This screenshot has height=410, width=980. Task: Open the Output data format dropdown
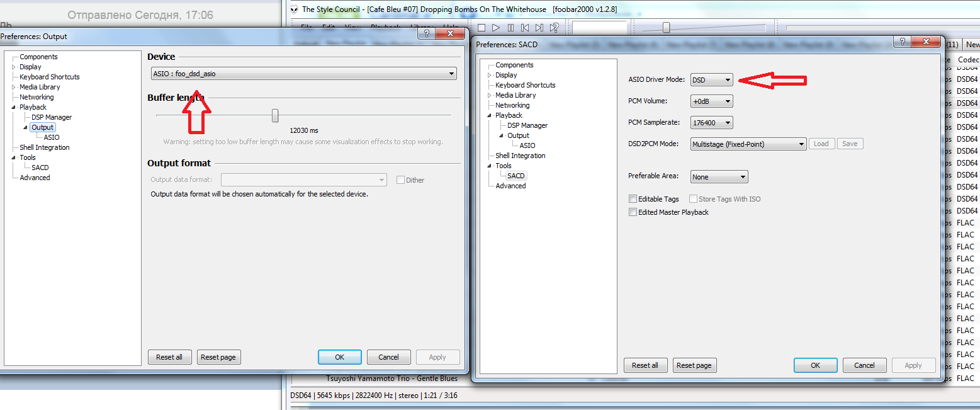click(304, 180)
